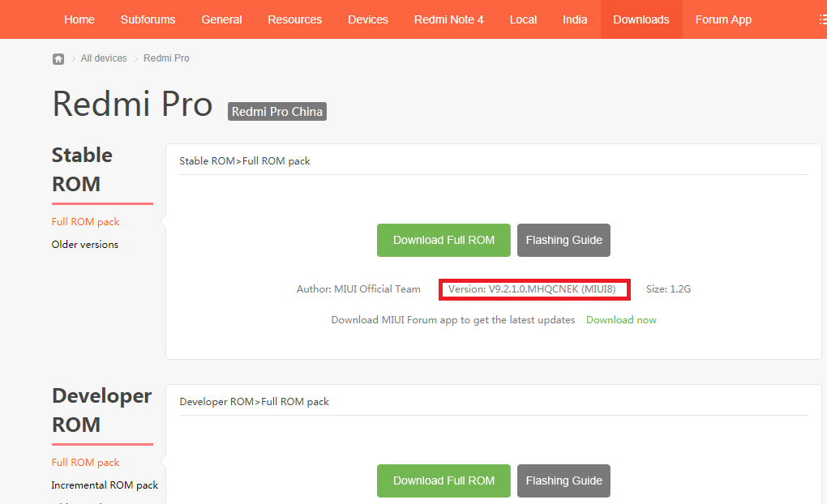Click the Size: 1.2G text
The height and width of the screenshot is (504, 827).
click(x=668, y=289)
